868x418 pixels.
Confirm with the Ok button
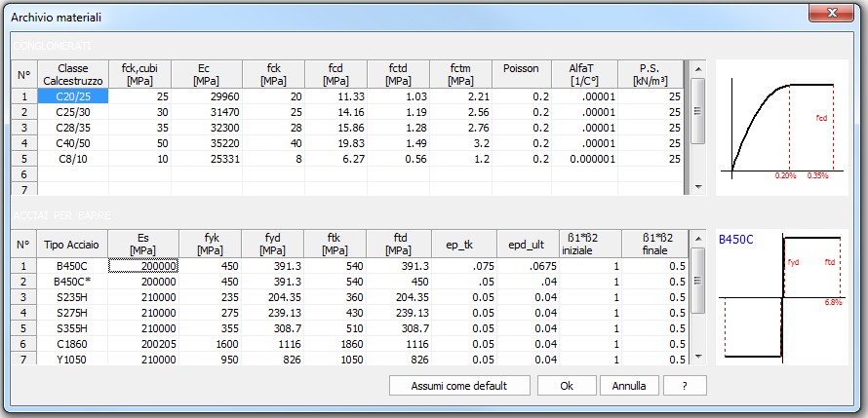coord(567,386)
